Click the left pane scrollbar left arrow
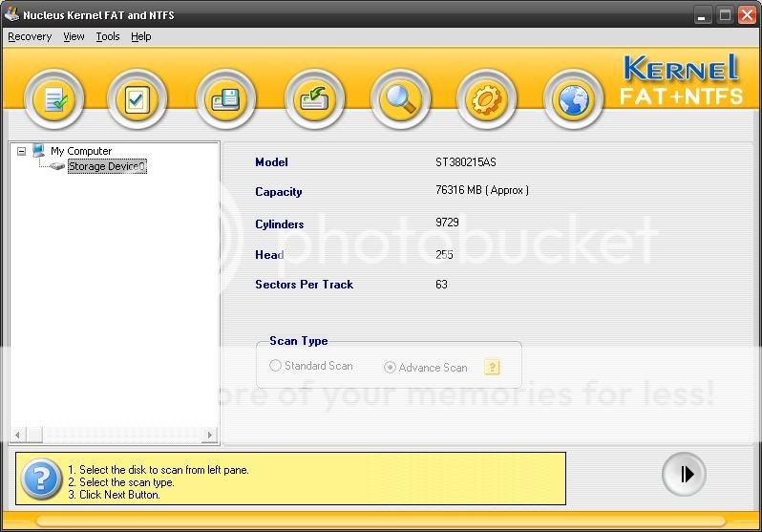The height and width of the screenshot is (532, 762). (x=17, y=435)
